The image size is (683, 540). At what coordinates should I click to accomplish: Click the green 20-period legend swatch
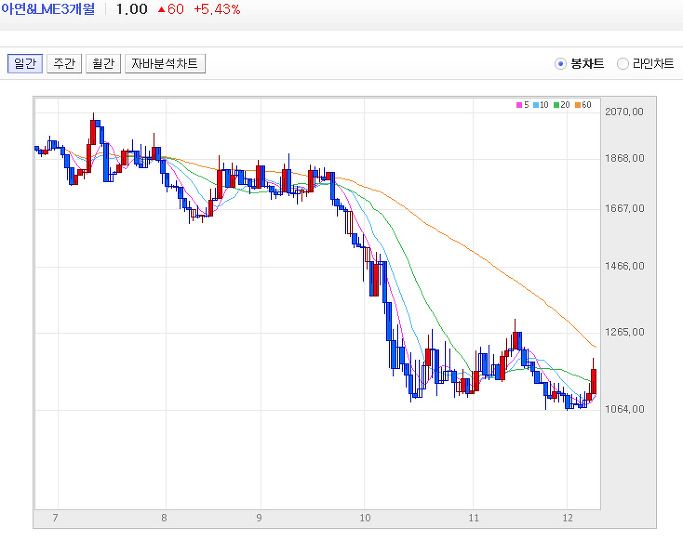point(556,105)
